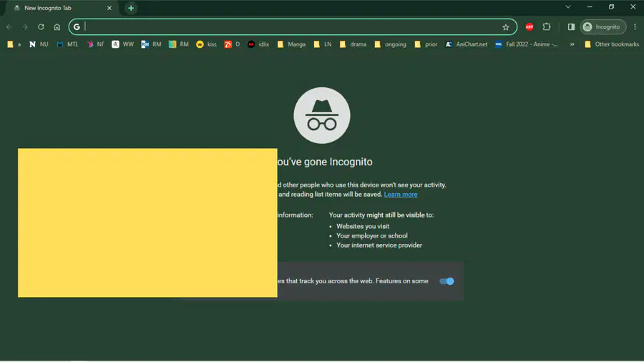644x362 pixels.
Task: Open a new tab with plus button
Action: pos(131,8)
